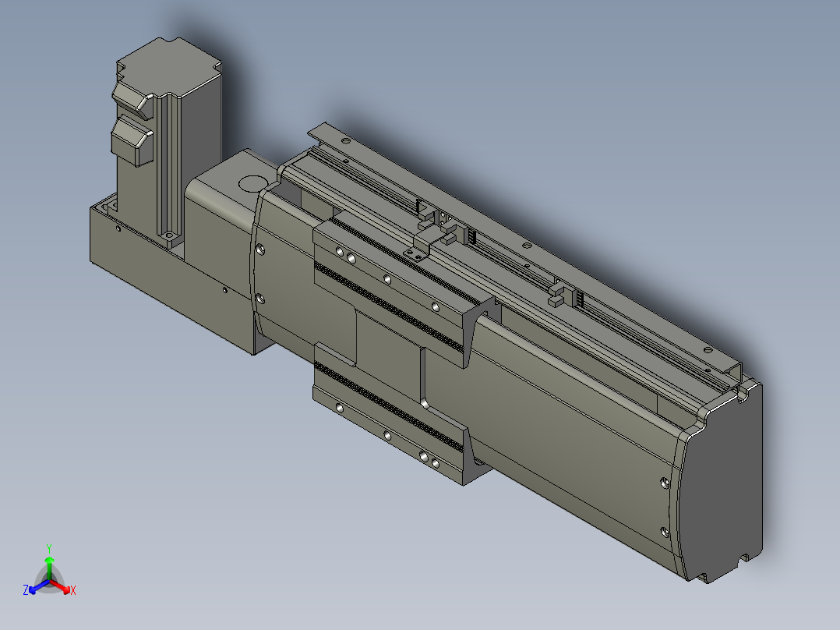Select the top sensor rail mounting strip
Image resolution: width=840 pixels, height=630 pixels.
tap(525, 246)
